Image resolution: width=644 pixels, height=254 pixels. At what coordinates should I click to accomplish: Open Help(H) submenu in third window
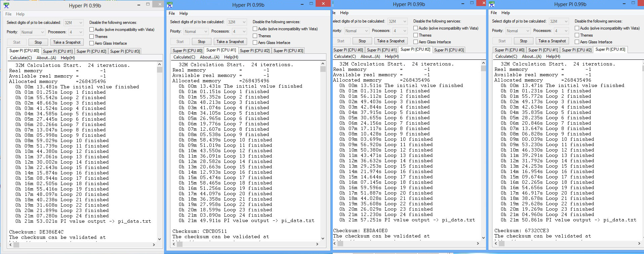pyautogui.click(x=392, y=56)
